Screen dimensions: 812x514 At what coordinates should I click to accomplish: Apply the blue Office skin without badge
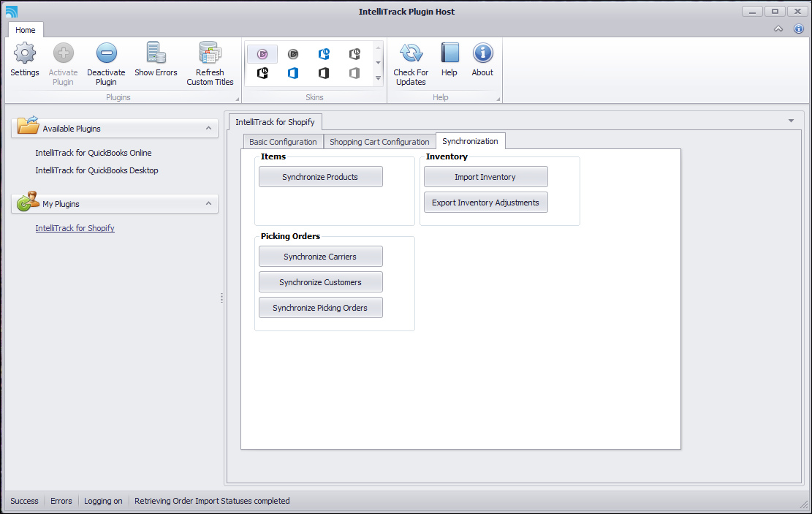[x=293, y=73]
